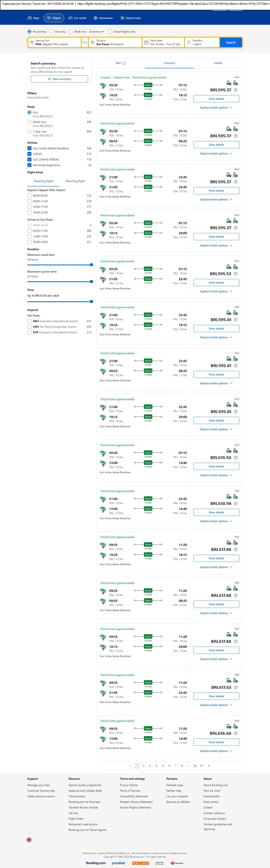Open Attractions from the top navigation
The image size is (270, 868).
click(103, 18)
